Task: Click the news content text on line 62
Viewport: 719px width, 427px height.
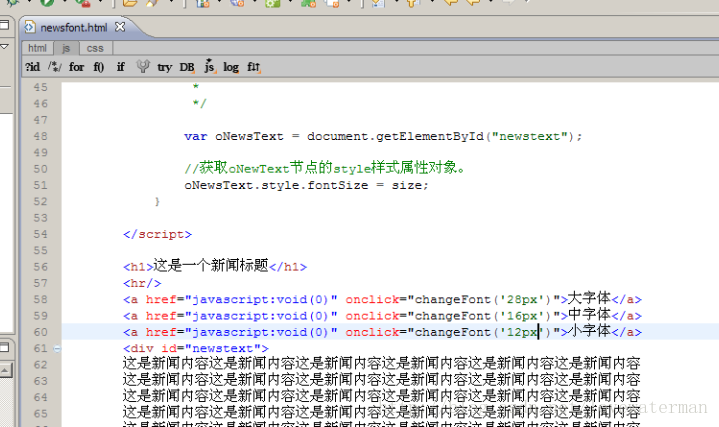Action: [382, 364]
